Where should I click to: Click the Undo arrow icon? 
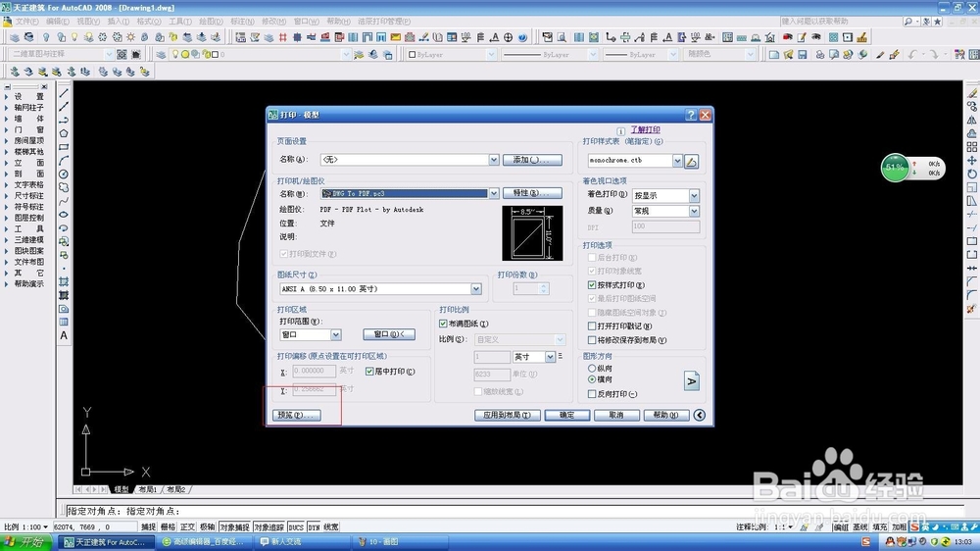913,54
